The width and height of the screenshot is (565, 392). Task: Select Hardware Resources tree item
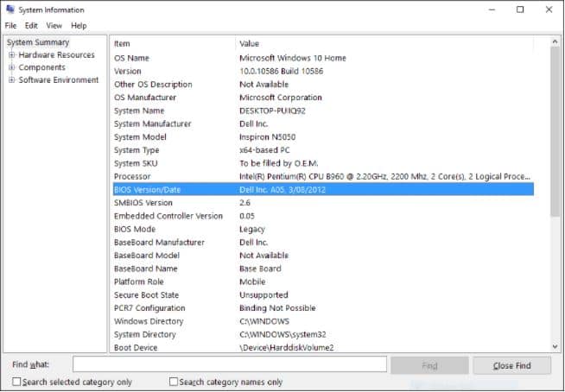[56, 54]
